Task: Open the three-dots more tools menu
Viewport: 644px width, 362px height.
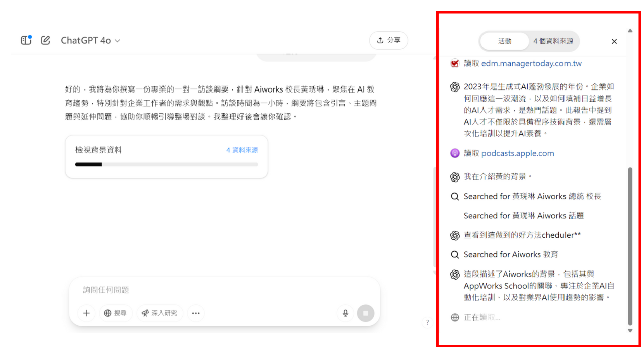Action: click(196, 313)
